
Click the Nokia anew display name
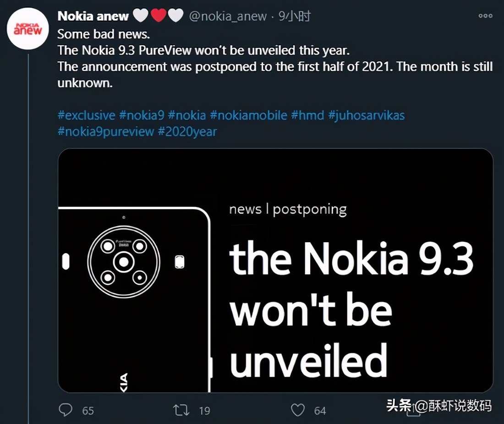coord(93,16)
